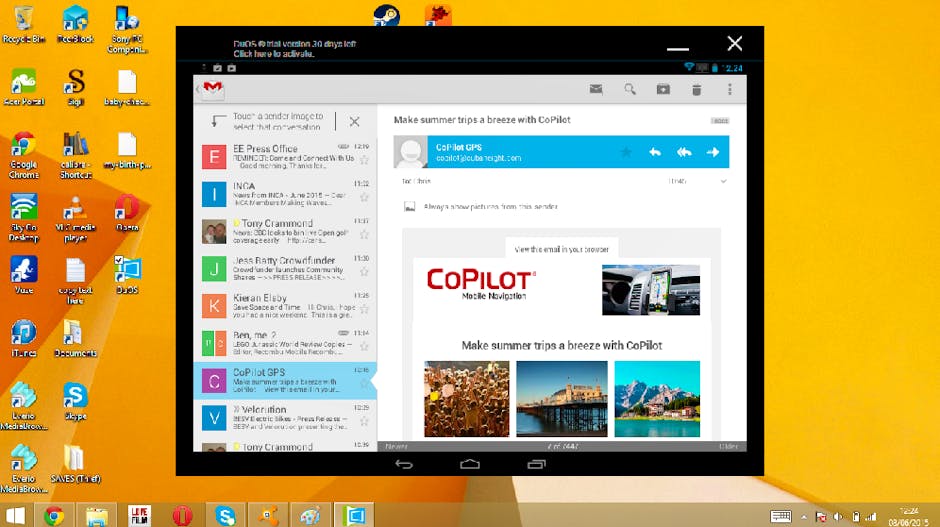Click the archive folder icon in the toolbar

click(x=663, y=90)
